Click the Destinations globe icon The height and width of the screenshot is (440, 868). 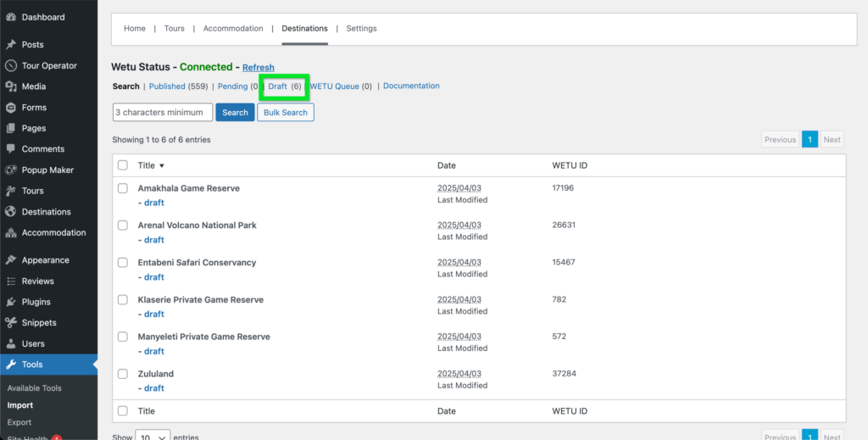(10, 211)
